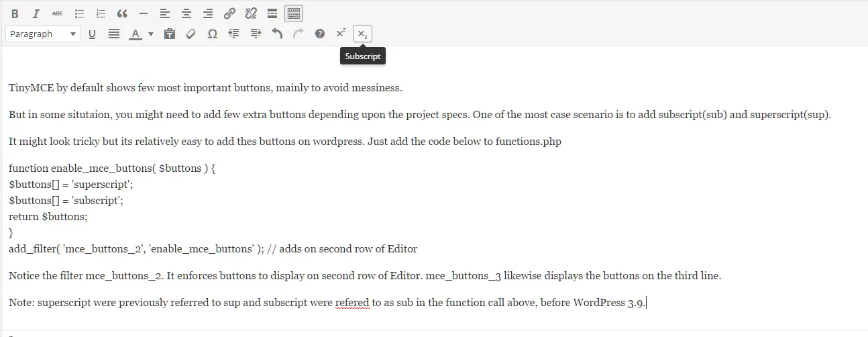Clear formatting with eraser icon

191,34
